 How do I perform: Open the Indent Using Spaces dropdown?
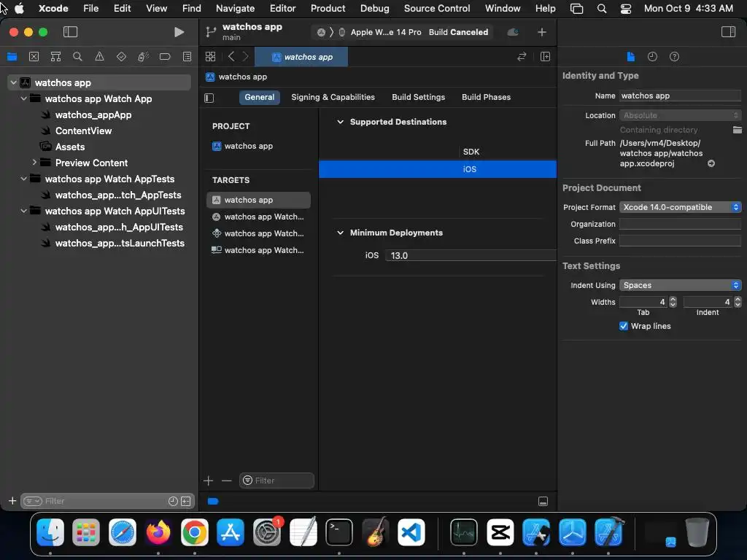click(x=680, y=285)
